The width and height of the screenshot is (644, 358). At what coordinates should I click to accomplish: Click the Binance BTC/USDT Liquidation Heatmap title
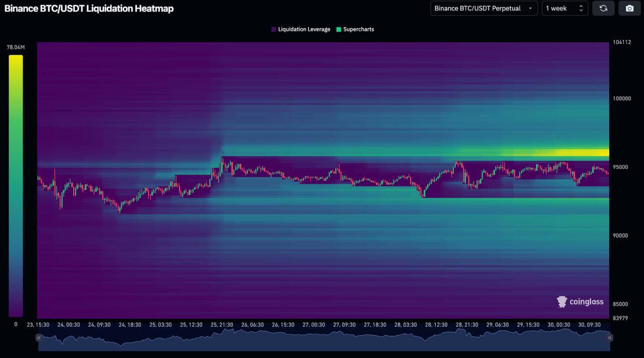click(89, 9)
